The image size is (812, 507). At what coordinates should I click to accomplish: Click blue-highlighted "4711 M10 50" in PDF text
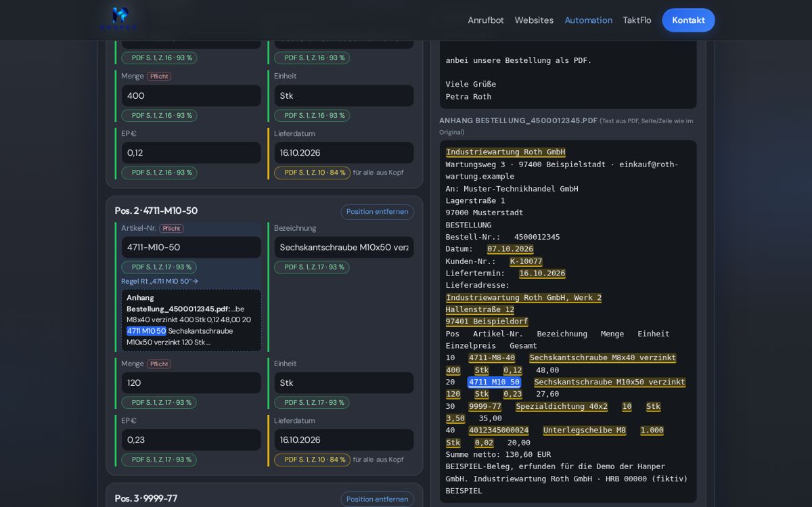[494, 382]
